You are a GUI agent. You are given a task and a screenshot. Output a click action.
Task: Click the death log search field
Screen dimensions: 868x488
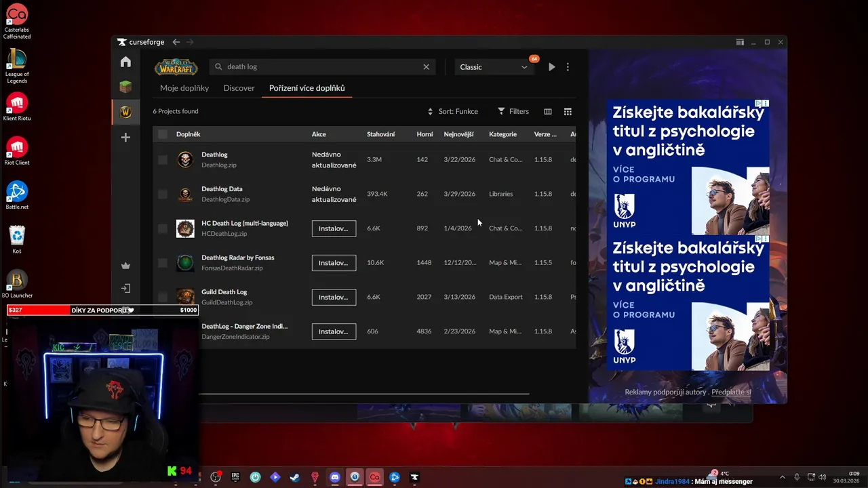(322, 67)
